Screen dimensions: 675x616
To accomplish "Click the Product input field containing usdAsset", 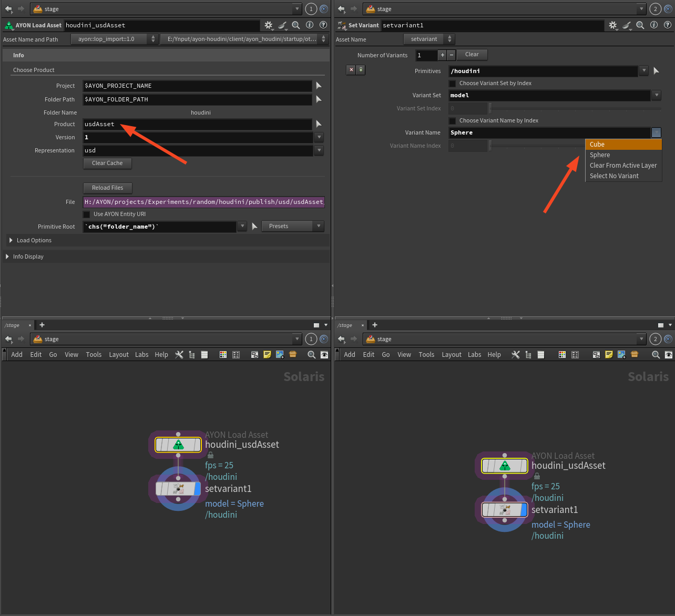I will pos(197,125).
